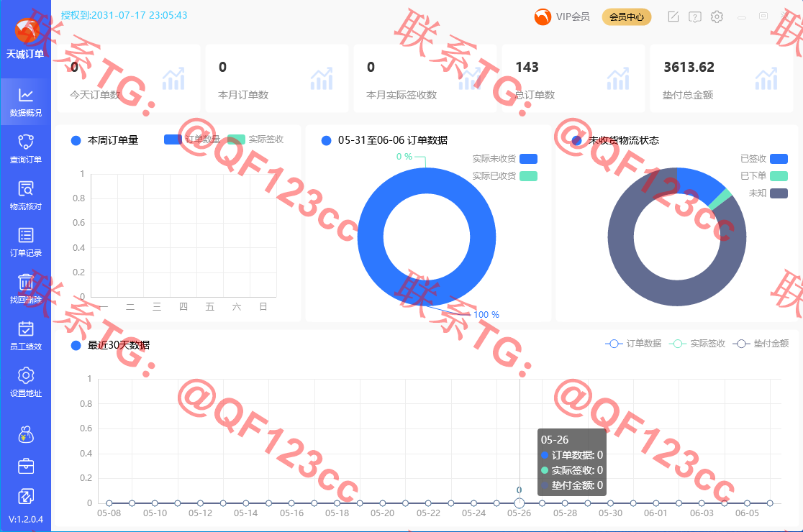The image size is (803, 532).
Task: Open 设置地址 in the sidebar
Action: (26, 382)
